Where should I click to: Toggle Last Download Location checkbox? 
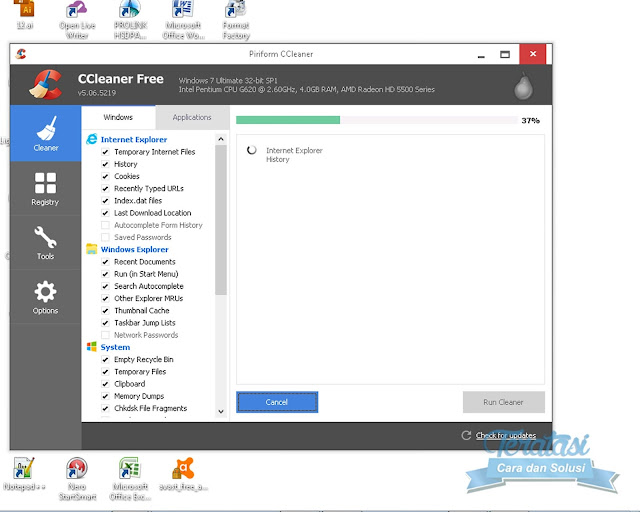coord(105,213)
